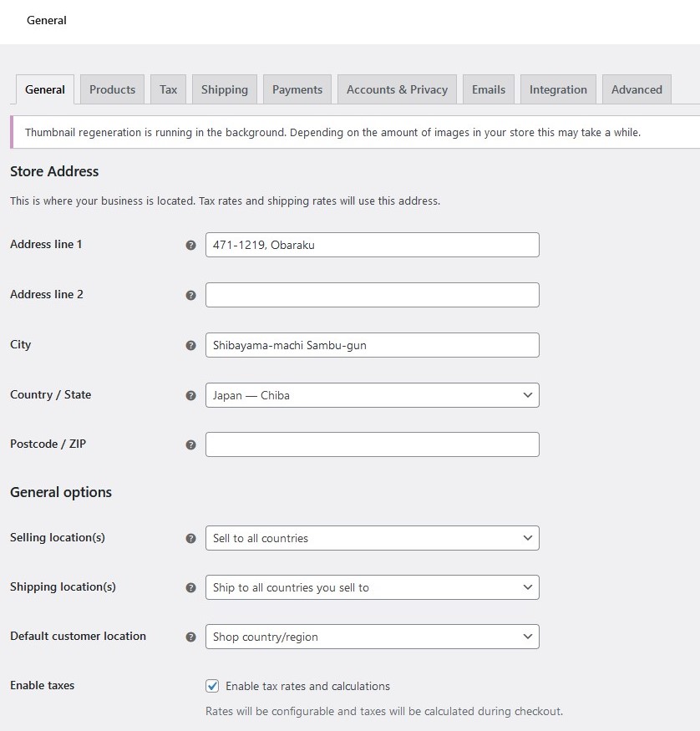Open the City field help tooltip
Image resolution: width=700 pixels, height=731 pixels.
click(190, 344)
